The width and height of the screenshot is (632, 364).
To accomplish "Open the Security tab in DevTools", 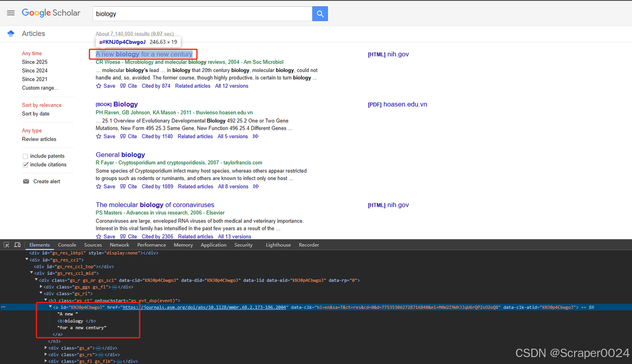I will pyautogui.click(x=243, y=245).
